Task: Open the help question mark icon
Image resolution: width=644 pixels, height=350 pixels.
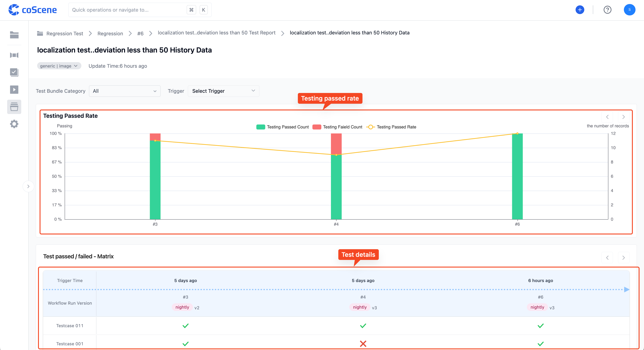Action: (x=607, y=10)
